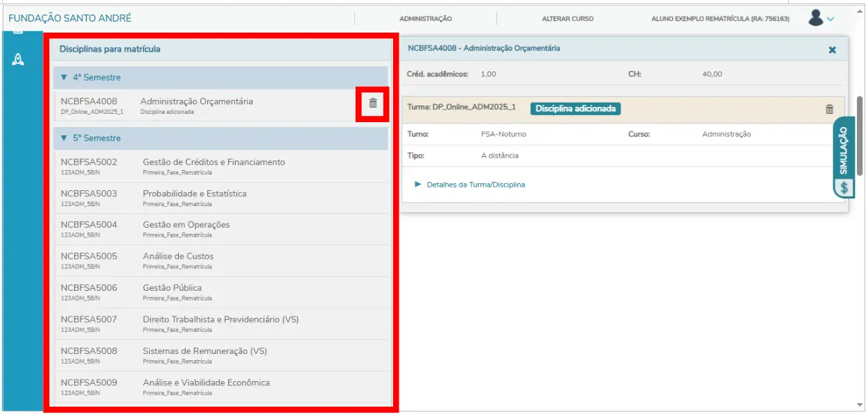This screenshot has height=415, width=868.
Task: Select Gestão de Créditos e Financiamento discipline
Action: (214, 162)
